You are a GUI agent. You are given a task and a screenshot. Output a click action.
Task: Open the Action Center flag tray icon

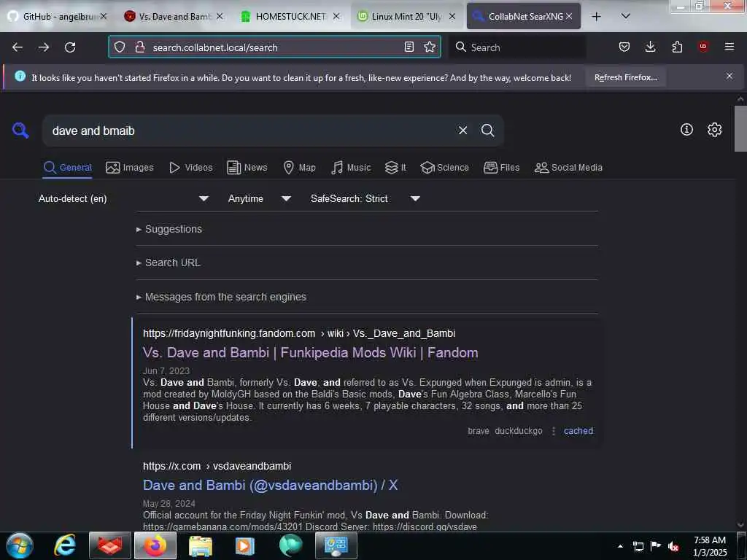point(656,546)
